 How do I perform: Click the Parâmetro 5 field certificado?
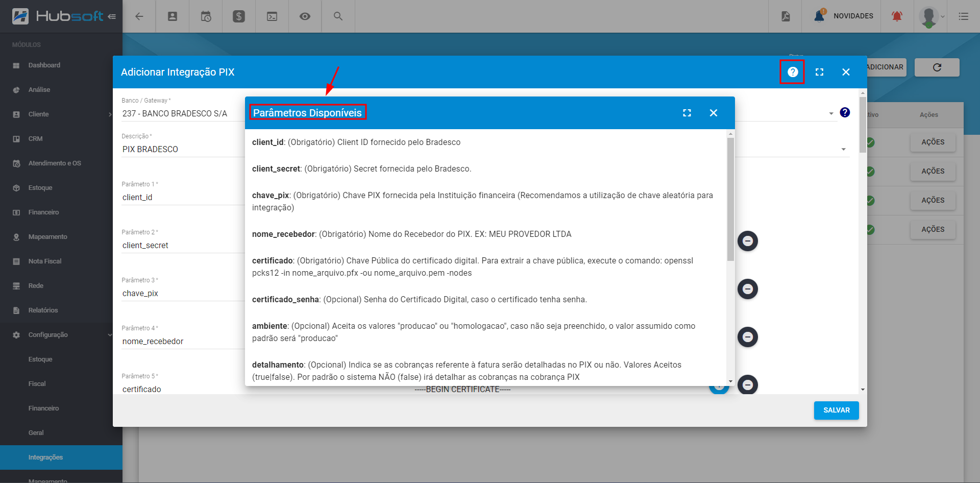[183, 389]
